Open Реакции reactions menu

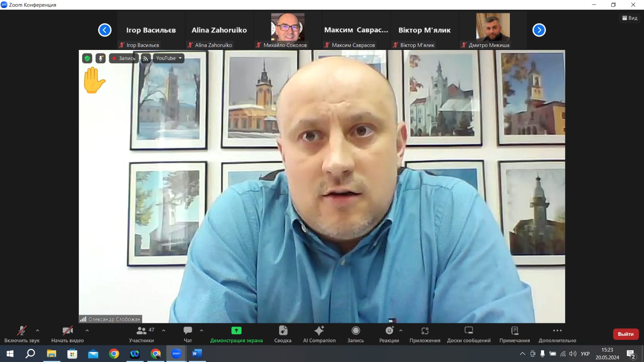(389, 334)
